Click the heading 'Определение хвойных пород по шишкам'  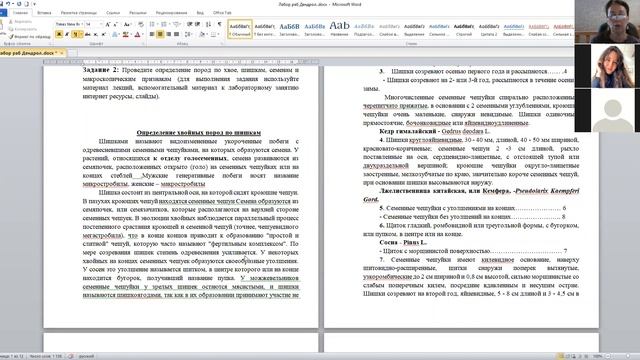point(199,133)
